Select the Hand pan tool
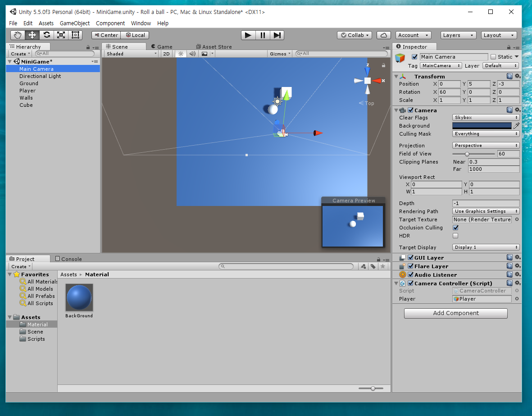 click(17, 35)
